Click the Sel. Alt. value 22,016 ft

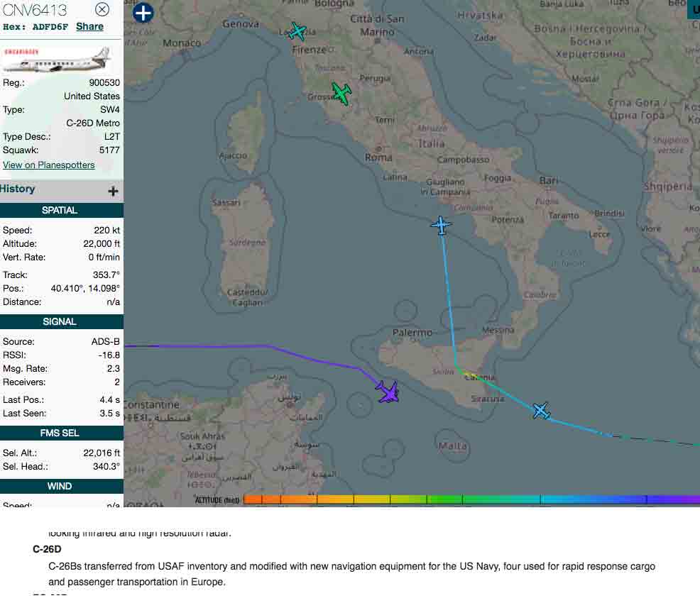click(102, 453)
